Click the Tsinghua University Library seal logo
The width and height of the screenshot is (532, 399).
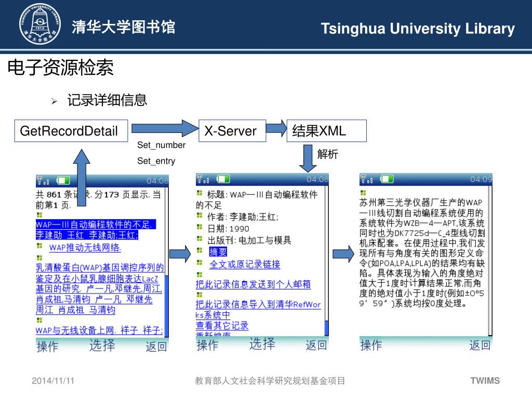click(x=40, y=24)
